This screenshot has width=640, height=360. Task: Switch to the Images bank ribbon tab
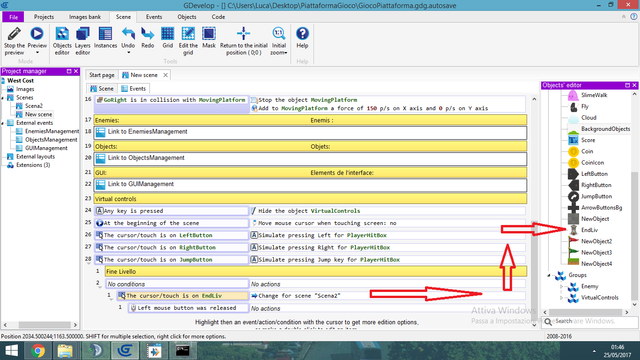(84, 17)
